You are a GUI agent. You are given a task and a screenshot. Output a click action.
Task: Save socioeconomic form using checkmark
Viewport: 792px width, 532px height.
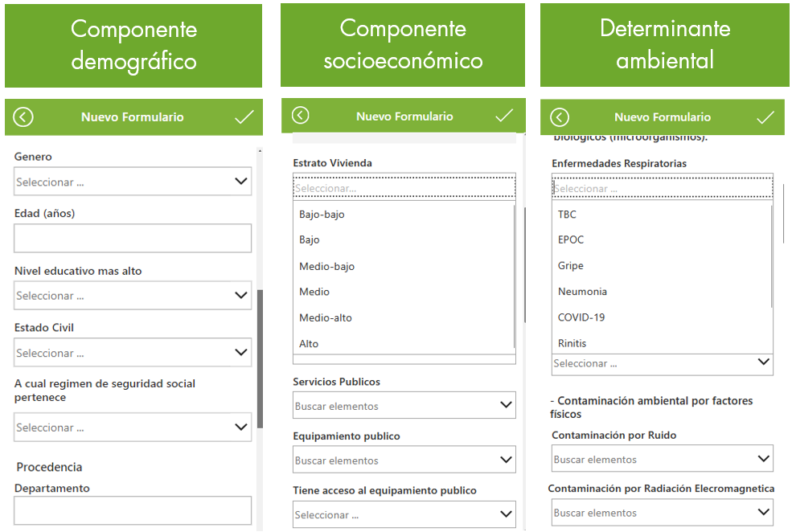[x=504, y=116]
